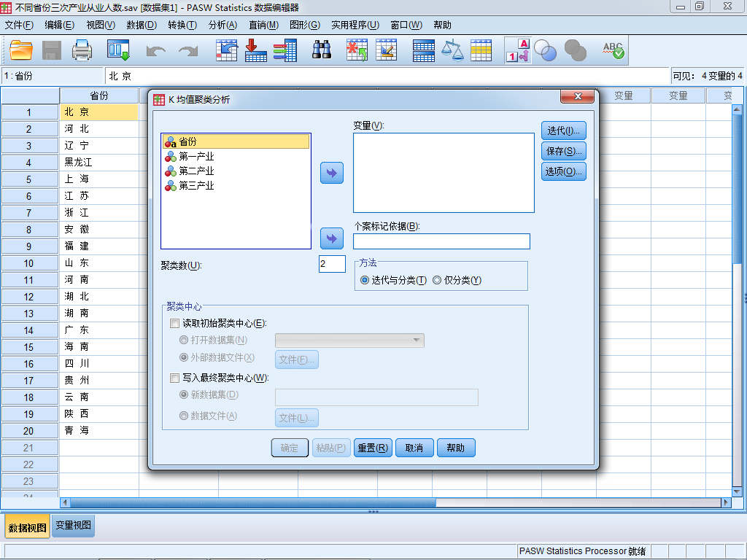
Task: Click the Go to case icon
Action: [x=226, y=50]
